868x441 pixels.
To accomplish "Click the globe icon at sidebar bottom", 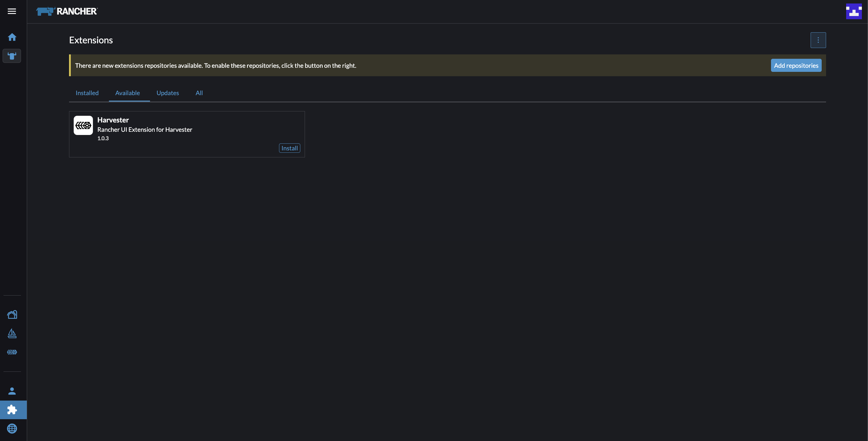I will pos(12,428).
